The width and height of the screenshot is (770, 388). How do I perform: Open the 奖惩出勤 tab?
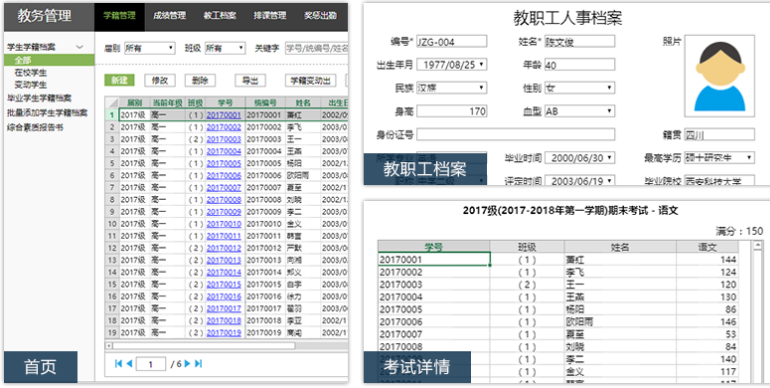[x=320, y=16]
